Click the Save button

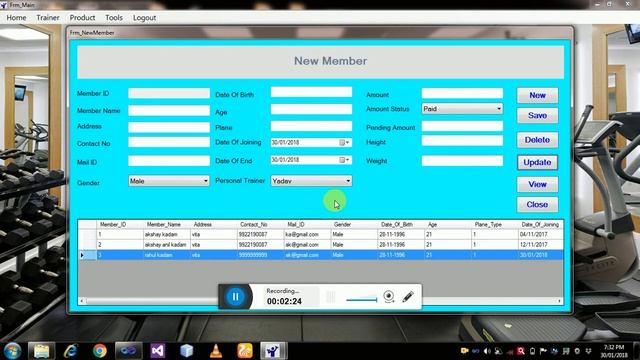point(537,116)
